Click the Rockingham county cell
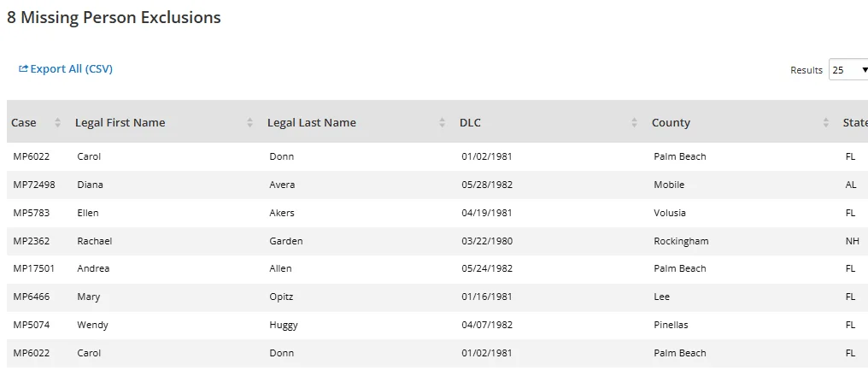Image resolution: width=868 pixels, height=382 pixels. (681, 241)
